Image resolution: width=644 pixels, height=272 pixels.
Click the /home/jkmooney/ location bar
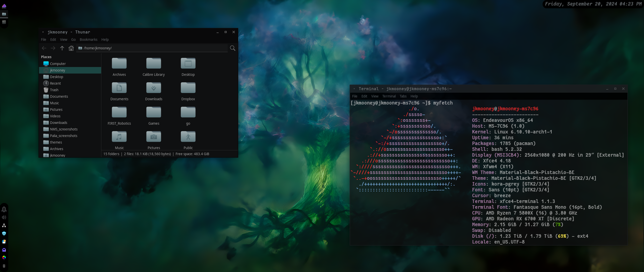point(152,48)
